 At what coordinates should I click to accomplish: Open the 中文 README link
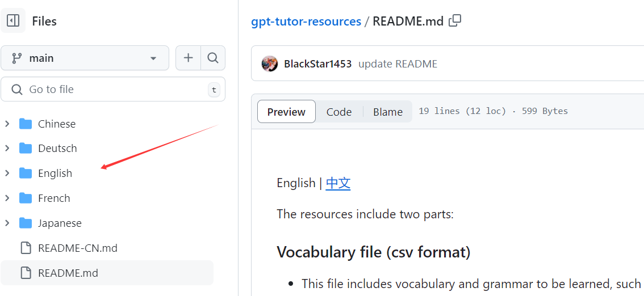[x=338, y=183]
